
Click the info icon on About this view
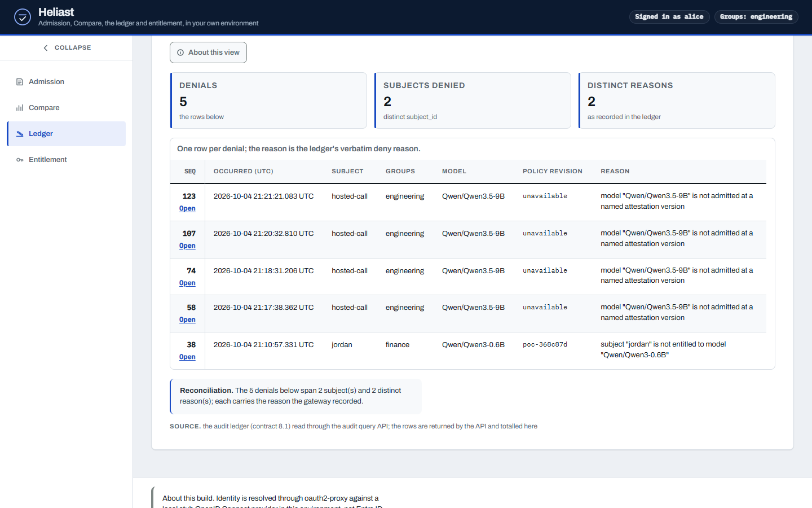pyautogui.click(x=180, y=52)
